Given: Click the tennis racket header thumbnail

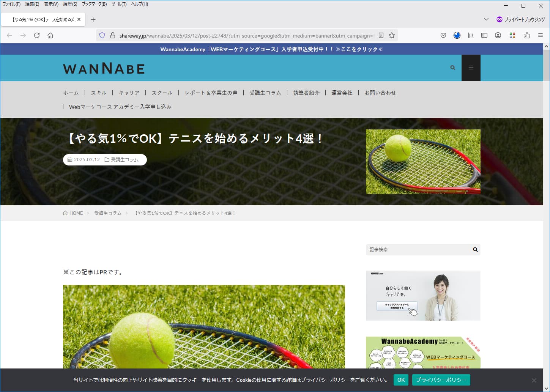Looking at the screenshot, I should coord(423,162).
